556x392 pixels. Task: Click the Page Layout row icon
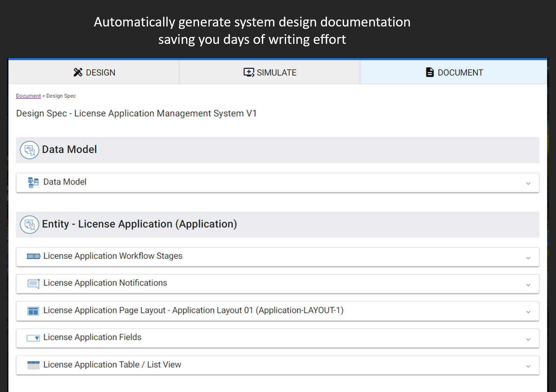pyautogui.click(x=33, y=311)
